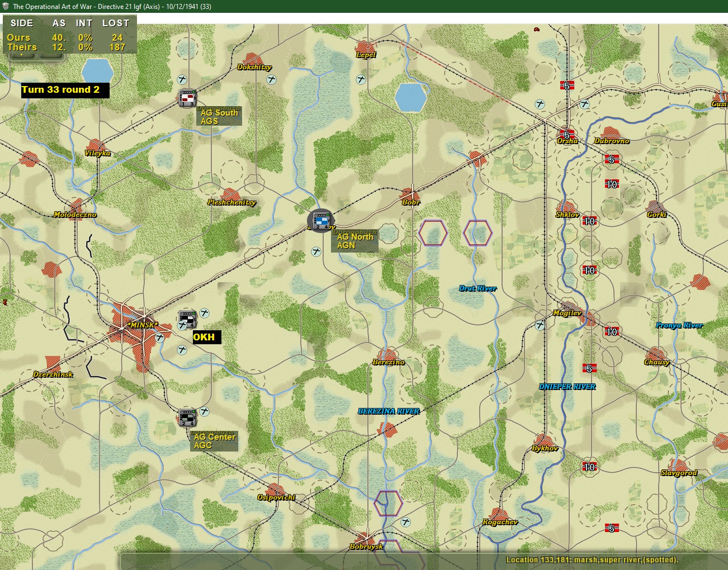The width and height of the screenshot is (728, 570).
Task: Select the AG North blue unit counter
Action: tap(322, 221)
